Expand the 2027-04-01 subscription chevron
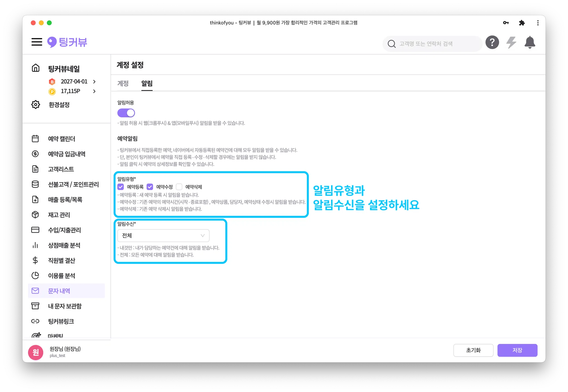This screenshot has height=392, width=568. [x=94, y=82]
